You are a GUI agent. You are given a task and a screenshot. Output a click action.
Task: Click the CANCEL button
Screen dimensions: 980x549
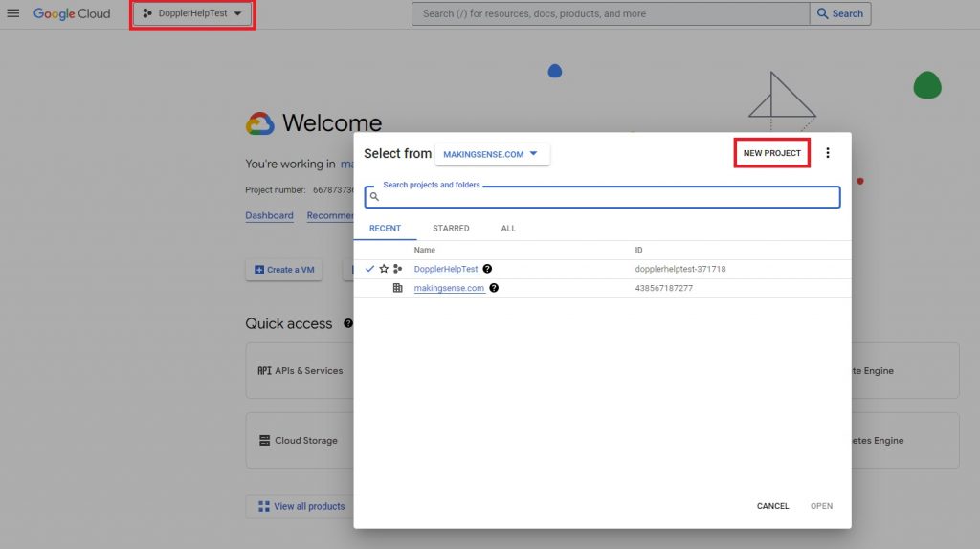[772, 506]
